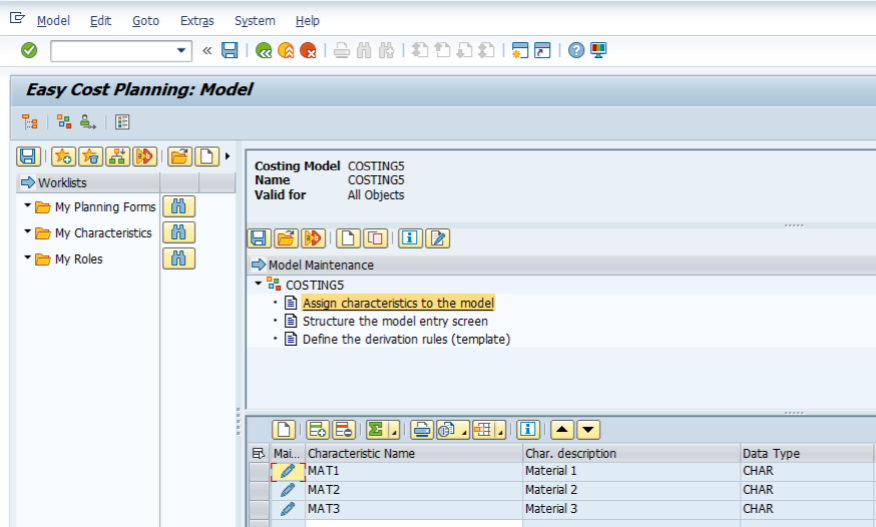Click the window menu icon beside Model
The image size is (876, 527).
(17, 18)
